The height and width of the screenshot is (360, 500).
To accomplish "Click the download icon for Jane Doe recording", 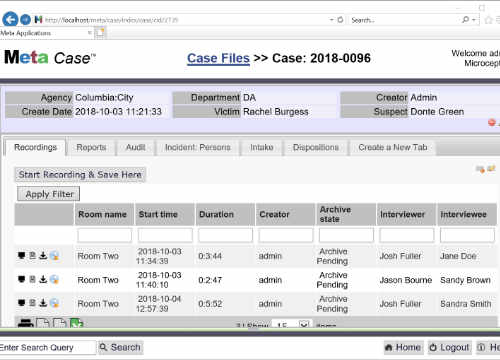I will 43,256.
